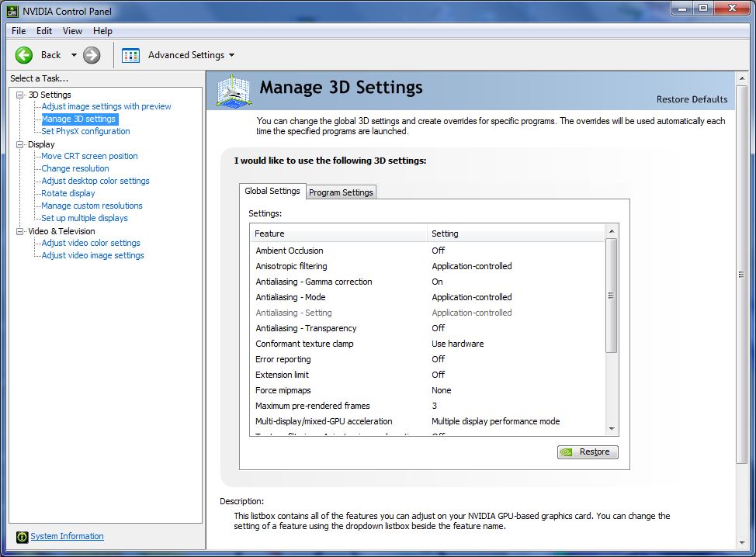The height and width of the screenshot is (557, 756).
Task: Click the Restore Defaults link
Action: (x=692, y=99)
